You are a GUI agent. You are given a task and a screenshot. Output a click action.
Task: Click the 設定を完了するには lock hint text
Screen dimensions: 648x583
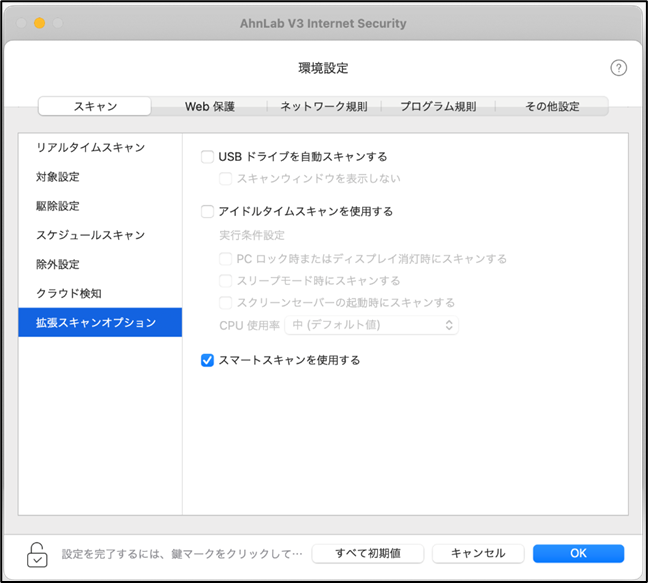[x=182, y=554]
